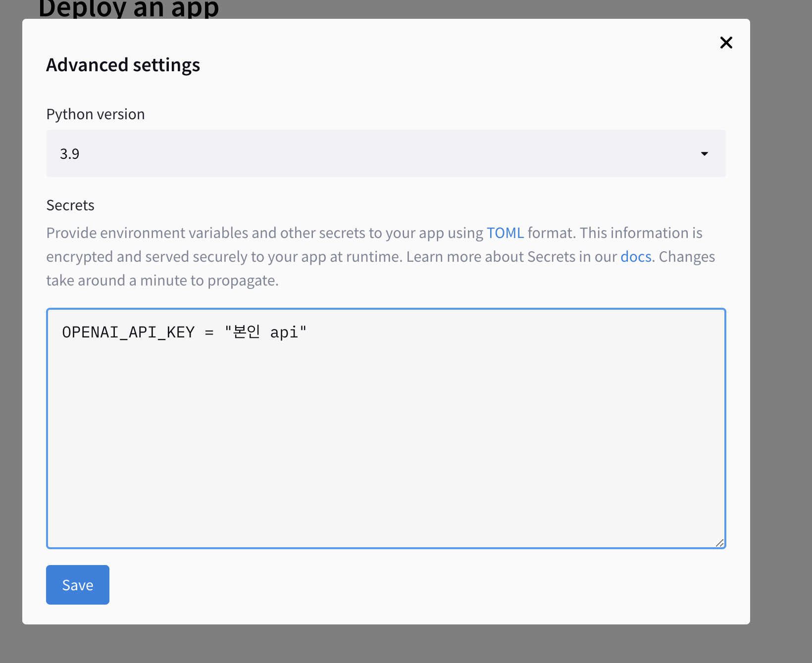Open the TOML format link
The image size is (812, 663).
[x=505, y=233]
